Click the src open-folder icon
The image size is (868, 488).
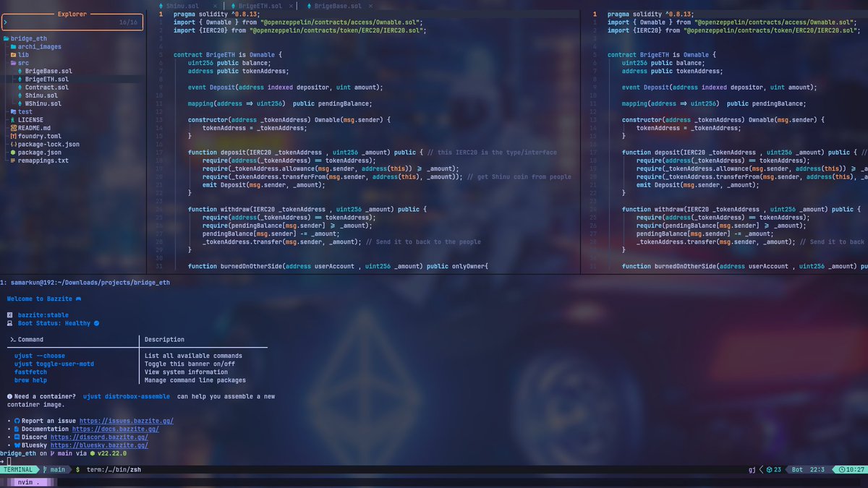[13, 63]
